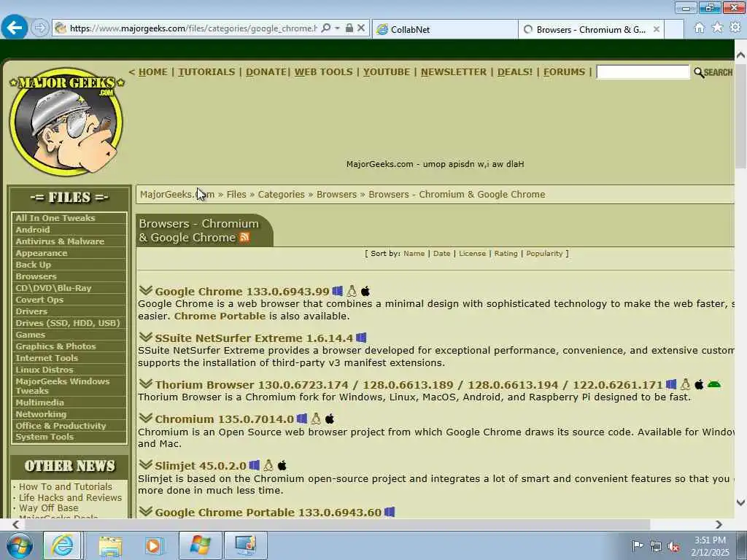Click the site search input field

643,72
